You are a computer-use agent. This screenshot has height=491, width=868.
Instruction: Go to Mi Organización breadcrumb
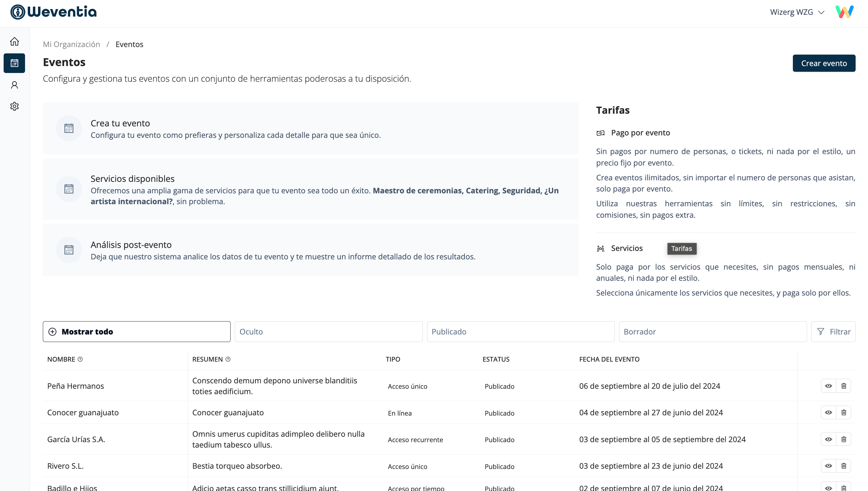pyautogui.click(x=71, y=44)
